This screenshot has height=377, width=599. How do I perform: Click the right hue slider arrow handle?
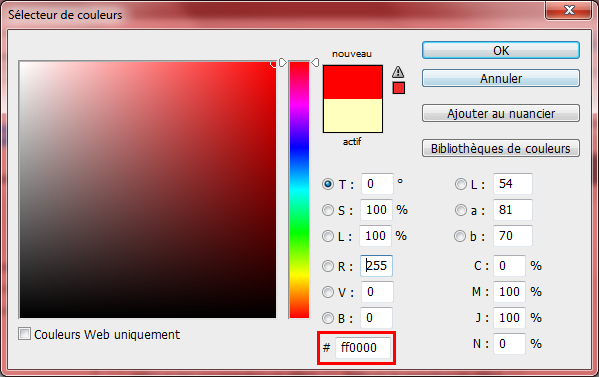(x=315, y=62)
